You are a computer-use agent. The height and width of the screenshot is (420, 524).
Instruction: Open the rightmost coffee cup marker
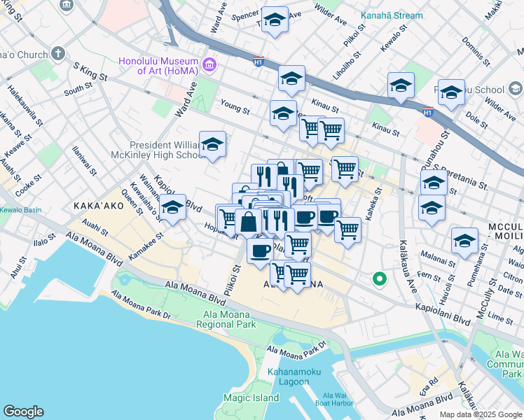[x=329, y=217]
